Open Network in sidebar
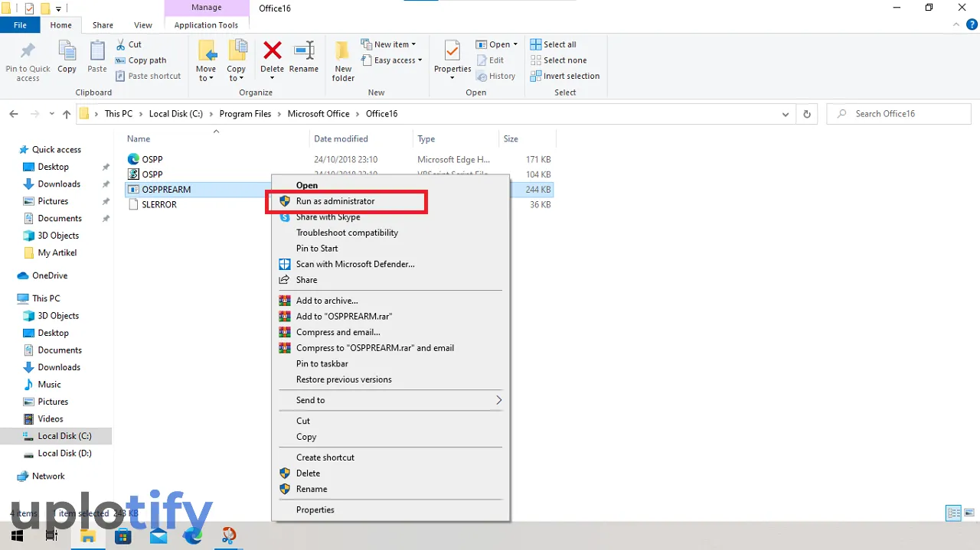This screenshot has height=550, width=980. pos(48,477)
